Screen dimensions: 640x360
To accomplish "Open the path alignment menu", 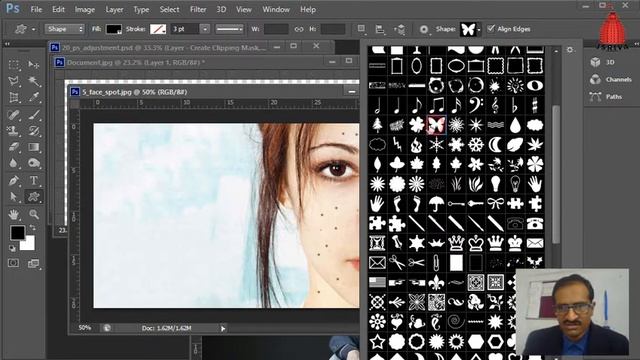I will 380,29.
